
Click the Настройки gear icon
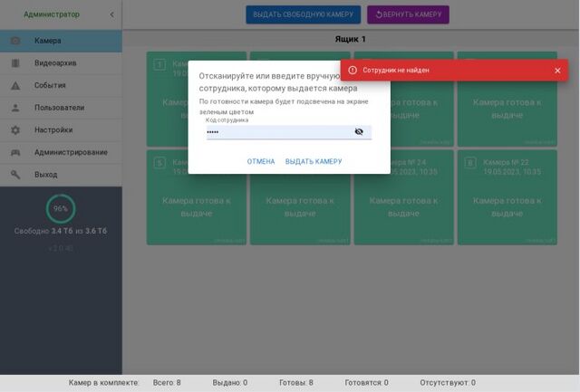15,129
